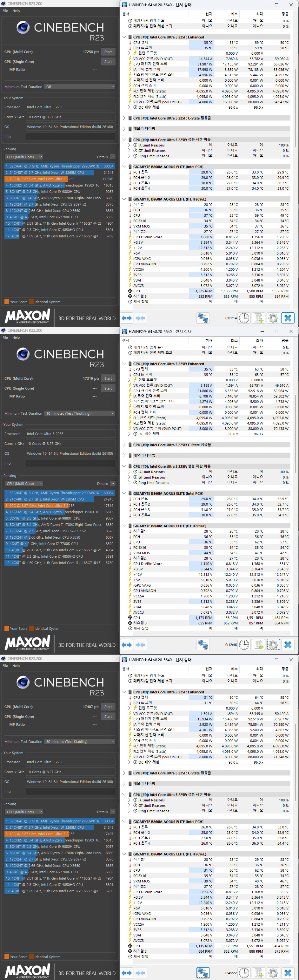Click expand-columns arrows in HWiNFO toolbar showing 0:12:46
This screenshot has width=299, height=980.
click(127, 645)
